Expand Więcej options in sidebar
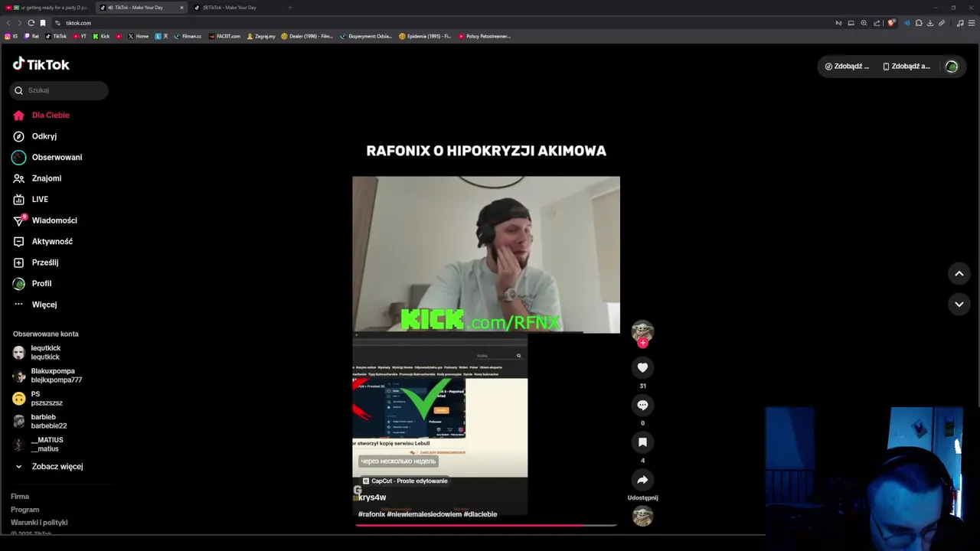The height and width of the screenshot is (551, 980). [x=35, y=305]
